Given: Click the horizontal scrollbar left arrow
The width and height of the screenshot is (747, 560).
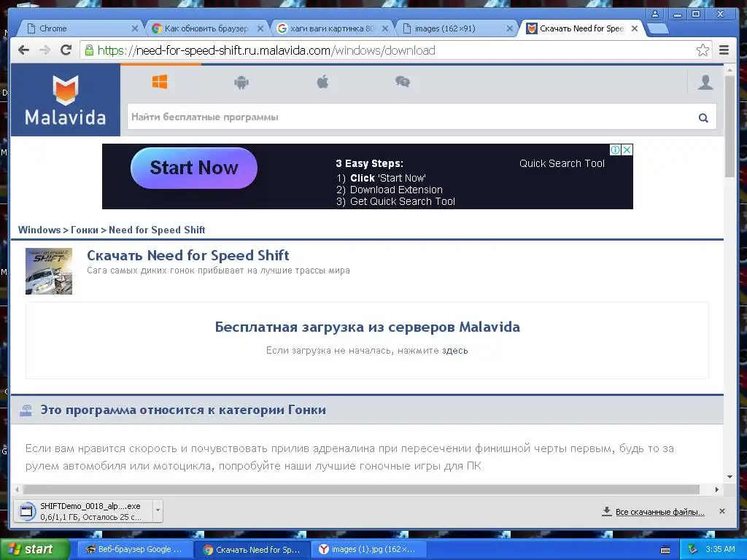Looking at the screenshot, I should (x=18, y=489).
